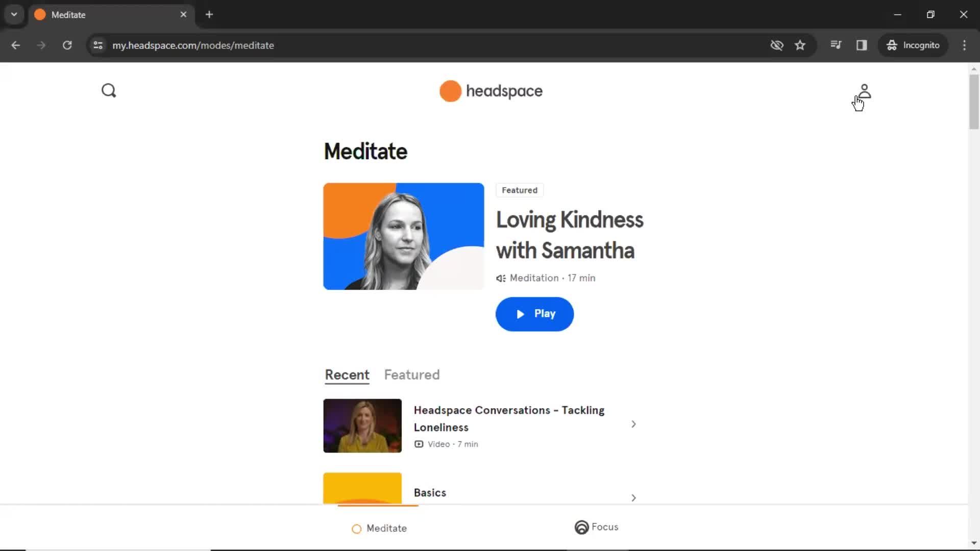980x551 pixels.
Task: Play the Loving Kindness with Samantha meditation
Action: 535,314
